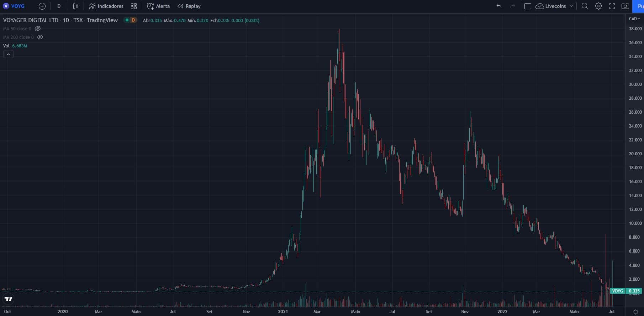Image resolution: width=644 pixels, height=316 pixels.
Task: Open the D timeframe interval selector
Action: tap(59, 6)
